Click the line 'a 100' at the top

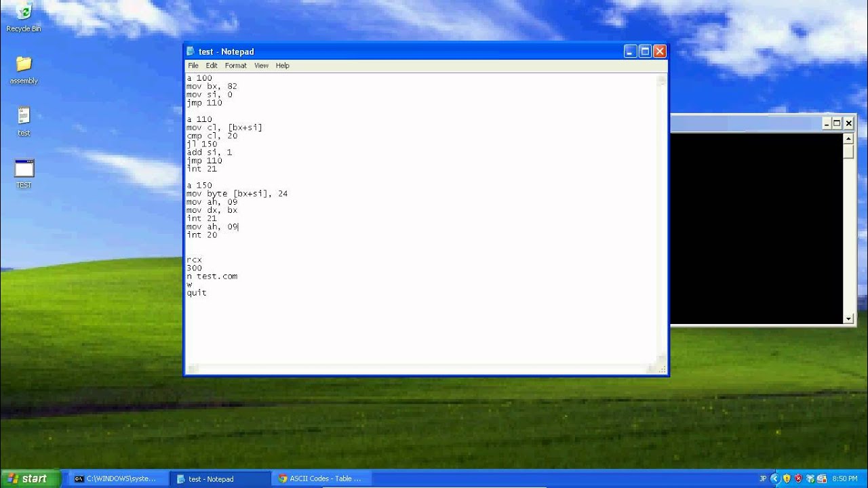(199, 79)
